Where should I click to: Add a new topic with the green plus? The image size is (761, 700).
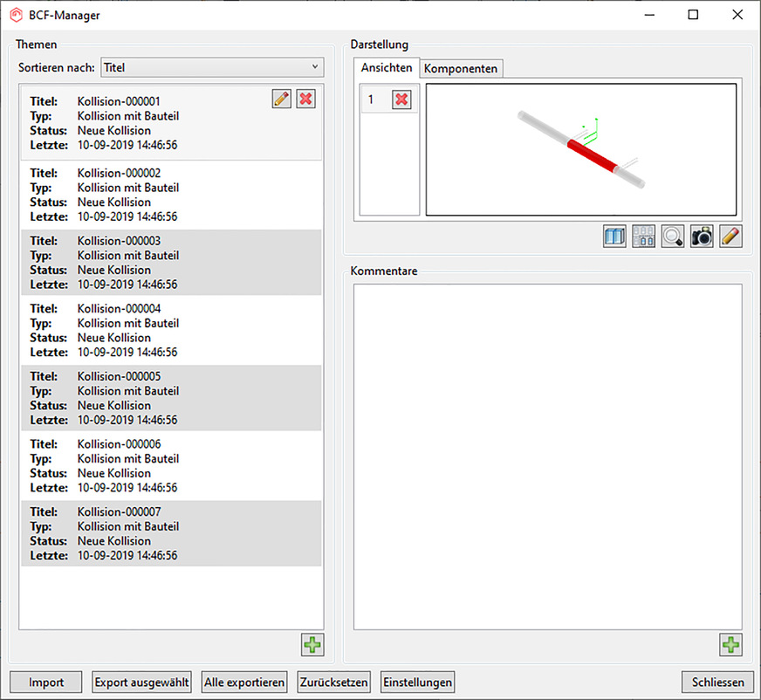tap(312, 646)
